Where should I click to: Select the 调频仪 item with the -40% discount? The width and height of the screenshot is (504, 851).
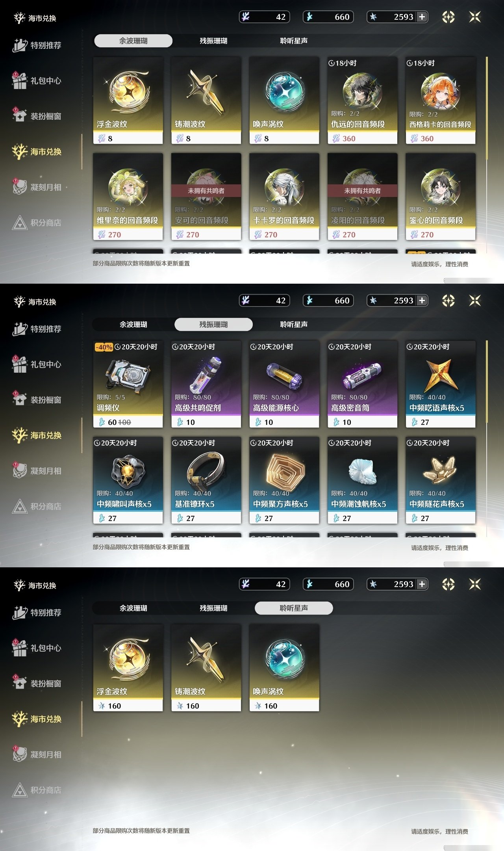[128, 384]
